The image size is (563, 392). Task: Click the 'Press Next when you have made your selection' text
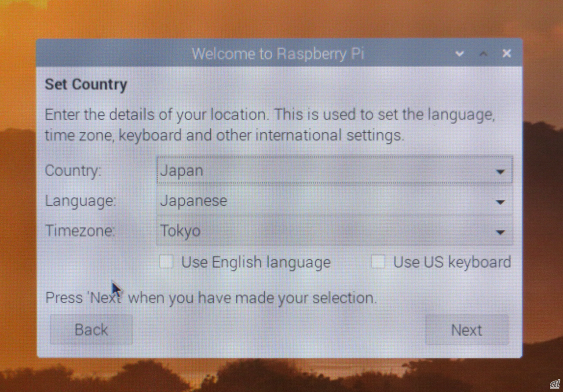pos(211,298)
